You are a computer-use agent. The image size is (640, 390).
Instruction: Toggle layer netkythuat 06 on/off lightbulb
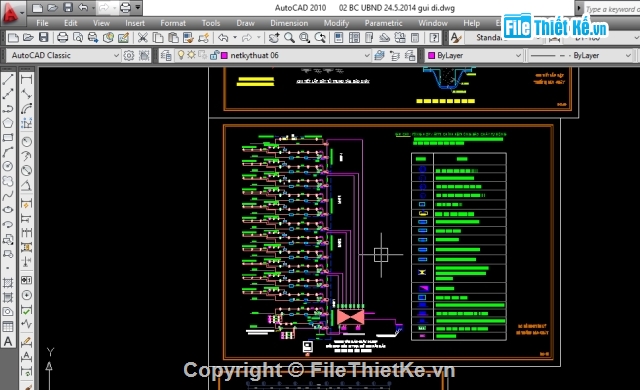tap(181, 55)
